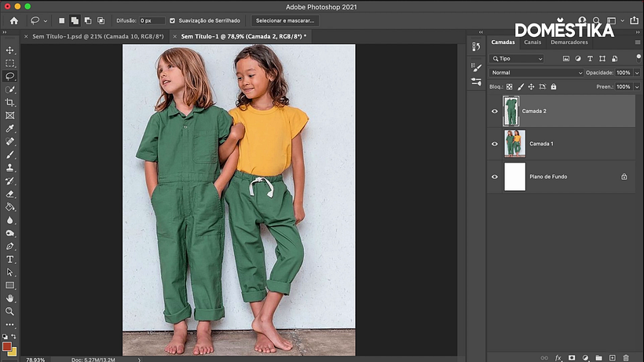Open the workspace switcher dropdown arrow

623,20
